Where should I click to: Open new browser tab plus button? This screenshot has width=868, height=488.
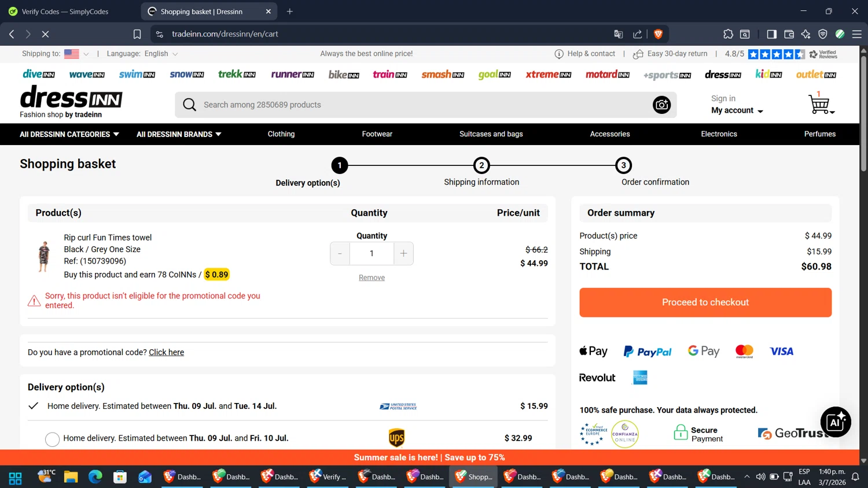[x=290, y=11]
